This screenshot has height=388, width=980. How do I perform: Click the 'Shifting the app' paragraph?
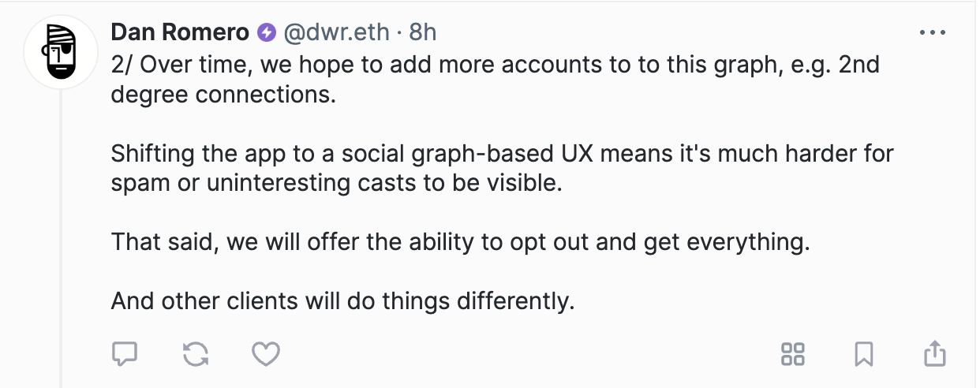503,168
